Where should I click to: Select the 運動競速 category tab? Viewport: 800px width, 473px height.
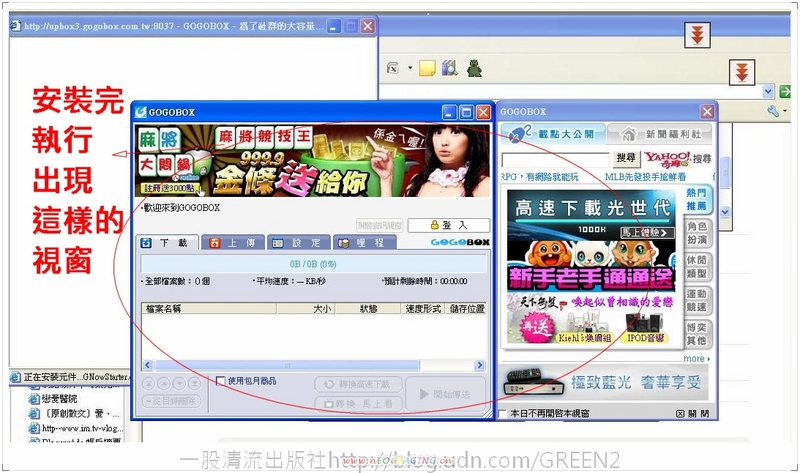(697, 301)
